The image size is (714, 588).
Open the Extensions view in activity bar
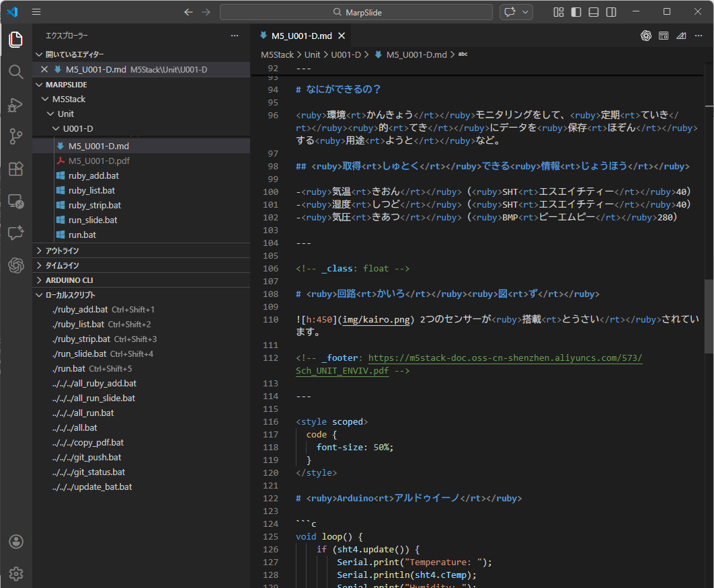(16, 169)
